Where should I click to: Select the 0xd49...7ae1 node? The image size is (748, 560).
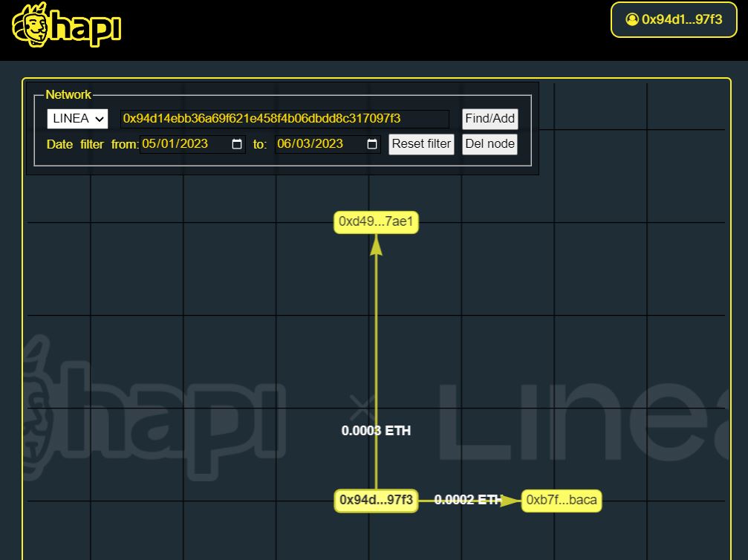click(x=376, y=222)
